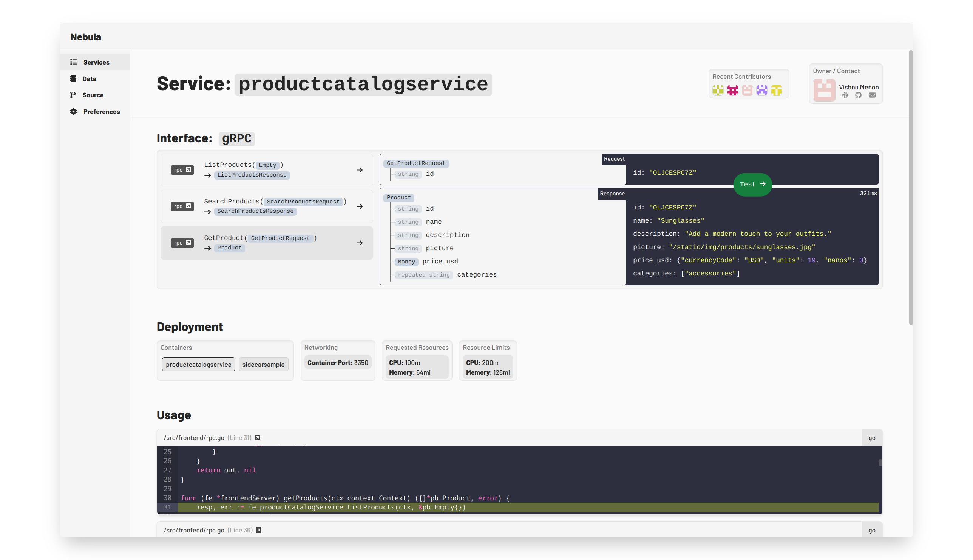The width and height of the screenshot is (973, 560).
Task: Open Preferences from the sidebar
Action: 101,112
